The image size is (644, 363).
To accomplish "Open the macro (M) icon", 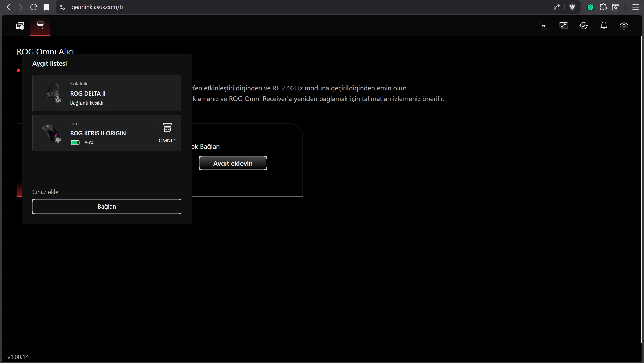I will click(543, 26).
